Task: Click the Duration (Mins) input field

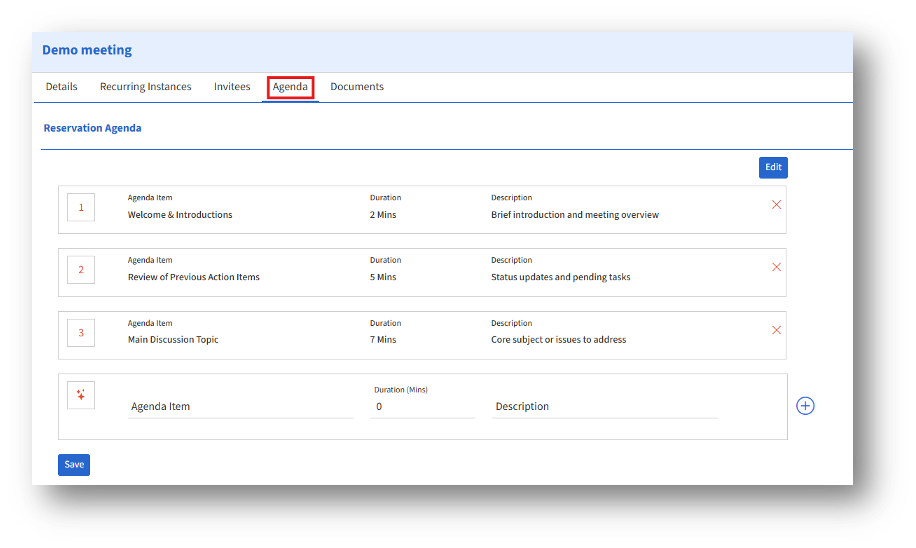Action: pyautogui.click(x=421, y=407)
